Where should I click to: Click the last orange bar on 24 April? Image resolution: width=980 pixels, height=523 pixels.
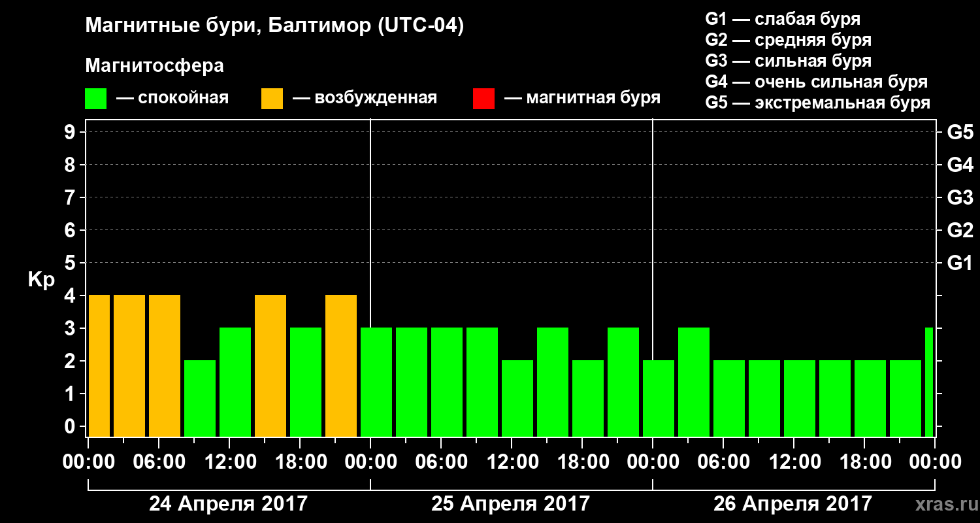coord(341,366)
